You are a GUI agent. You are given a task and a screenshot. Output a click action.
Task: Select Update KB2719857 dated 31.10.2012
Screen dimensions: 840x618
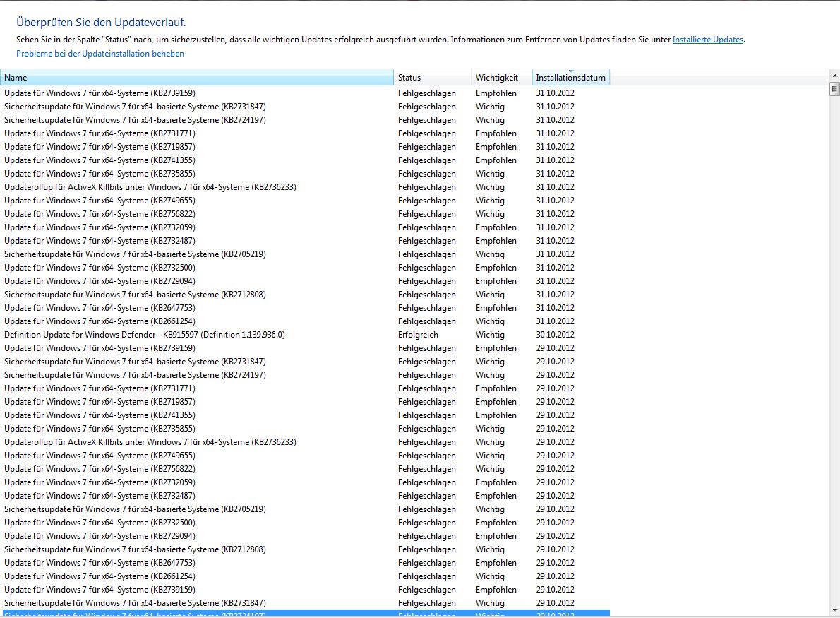(x=305, y=147)
